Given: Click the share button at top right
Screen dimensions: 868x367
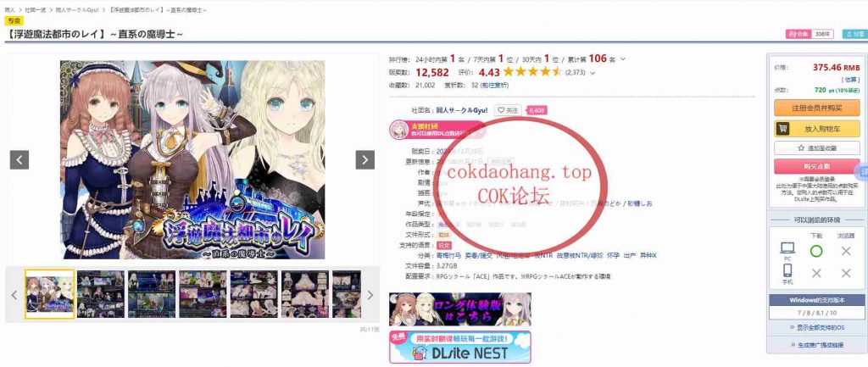Looking at the screenshot, I should click(x=854, y=34).
